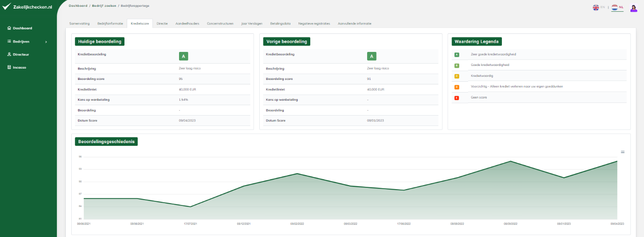Screen dimensions: 644x237
Task: Click the A rating badge in Huidige beoordeling
Action: pyautogui.click(x=183, y=56)
